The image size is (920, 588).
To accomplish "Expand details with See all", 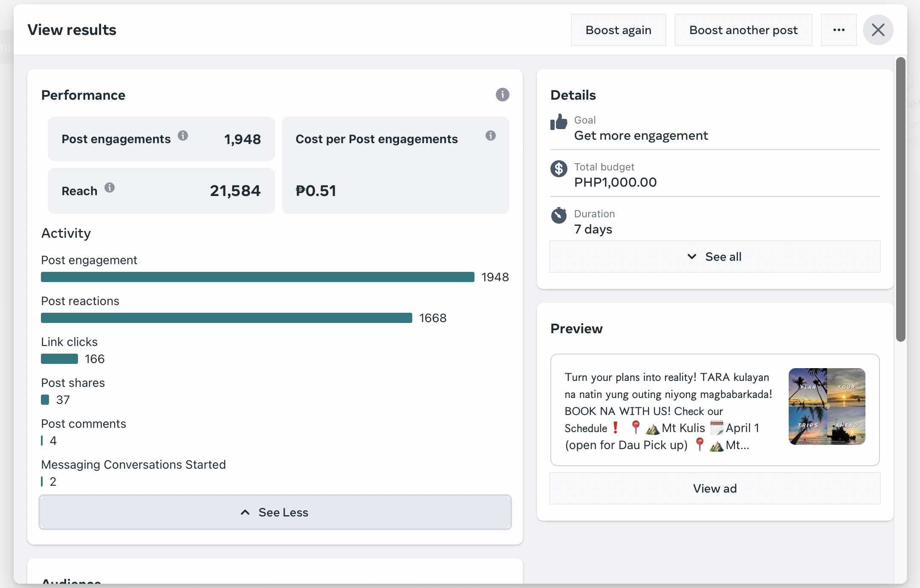I will (715, 257).
